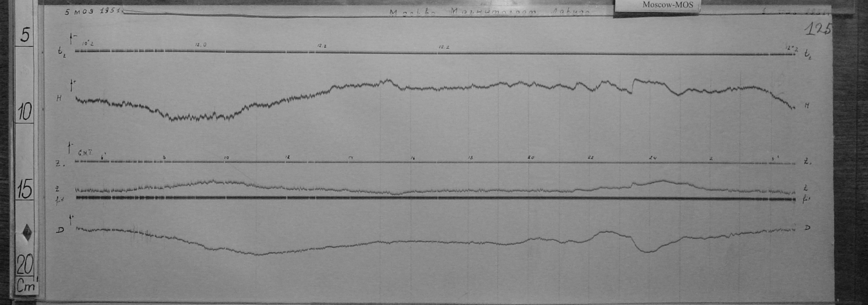This screenshot has width=868, height=305.
Task: Click the hour 10 mark on time axis
Action: point(226,158)
